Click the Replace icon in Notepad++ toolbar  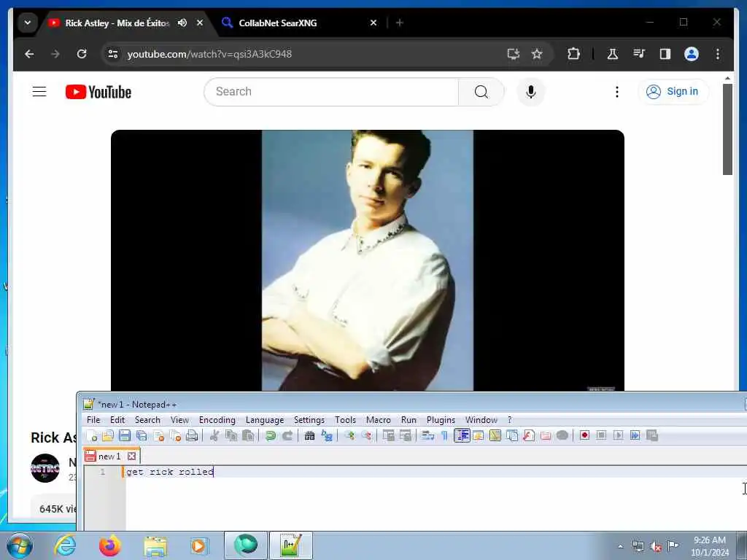tap(327, 436)
